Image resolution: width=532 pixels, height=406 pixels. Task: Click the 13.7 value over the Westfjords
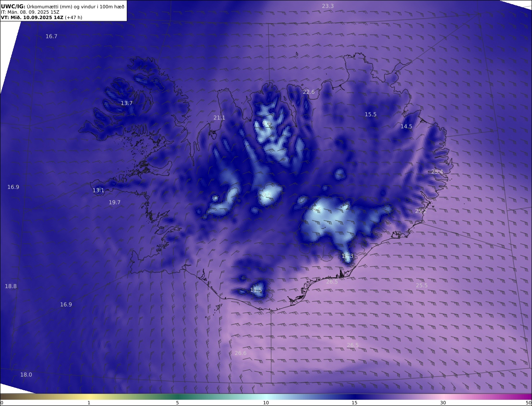point(126,103)
